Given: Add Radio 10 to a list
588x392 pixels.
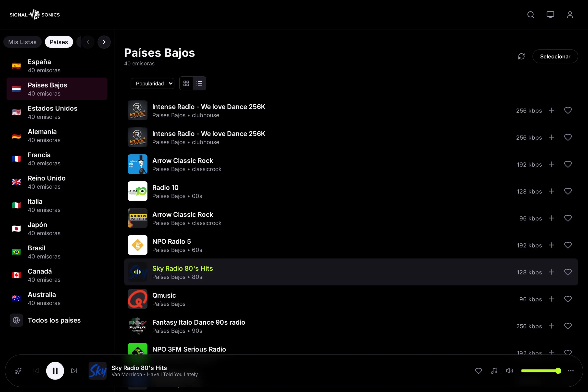Looking at the screenshot, I should point(551,191).
